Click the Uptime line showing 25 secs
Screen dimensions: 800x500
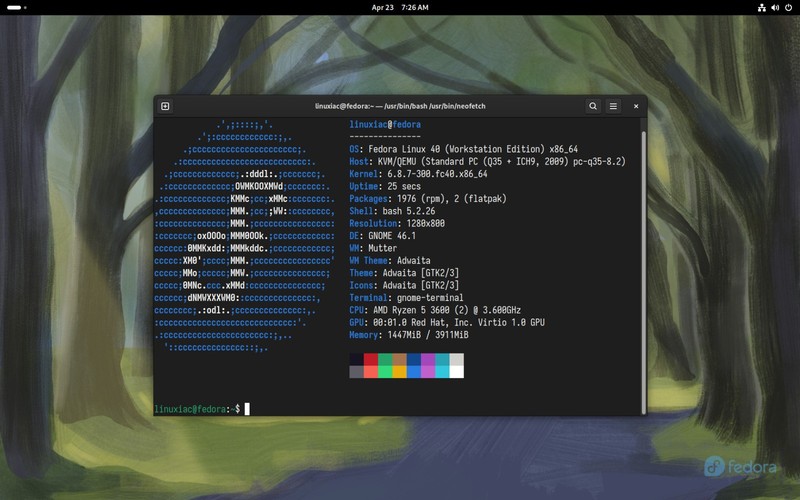coord(385,186)
